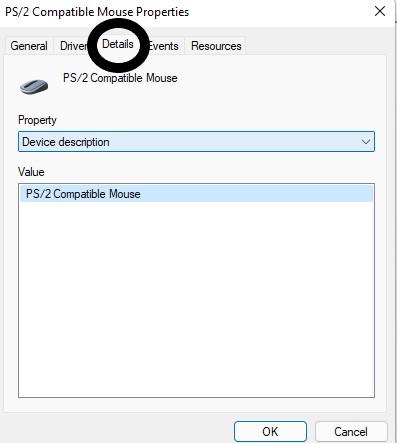Open the Device description combo box

click(x=196, y=142)
